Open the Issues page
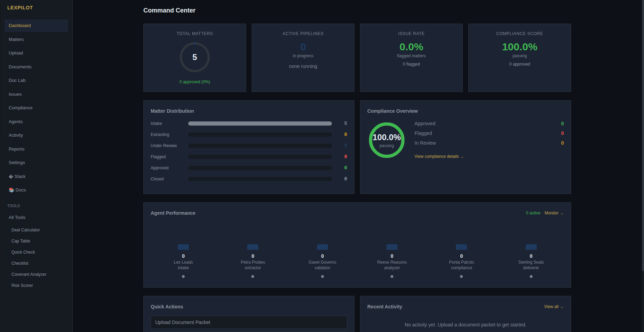The width and height of the screenshot is (644, 332). coord(36,94)
